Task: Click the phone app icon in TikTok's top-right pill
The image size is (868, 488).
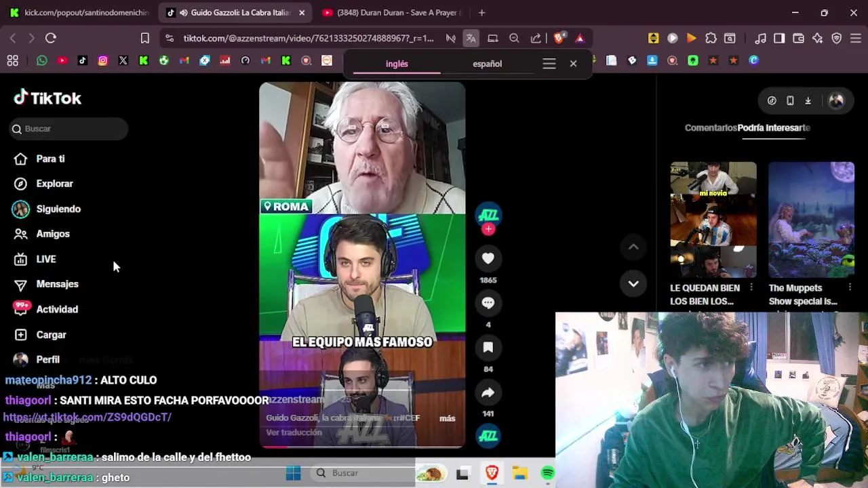Action: coord(790,101)
